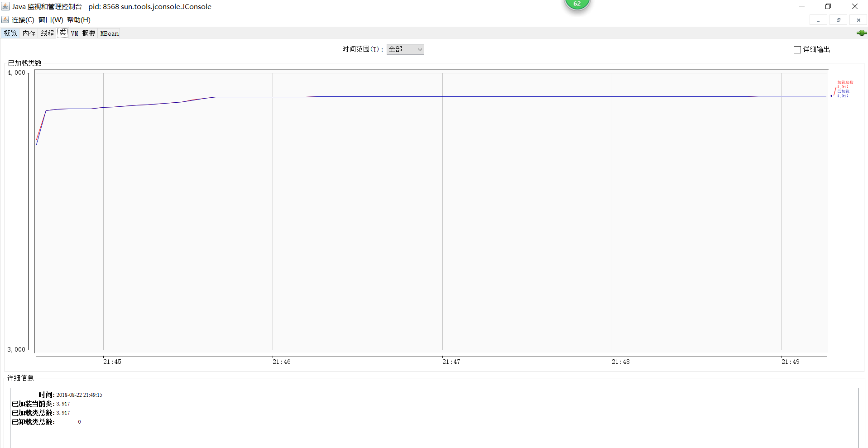Screen dimensions: 868x448
Task: Close the inner connection frame
Action: 858,20
